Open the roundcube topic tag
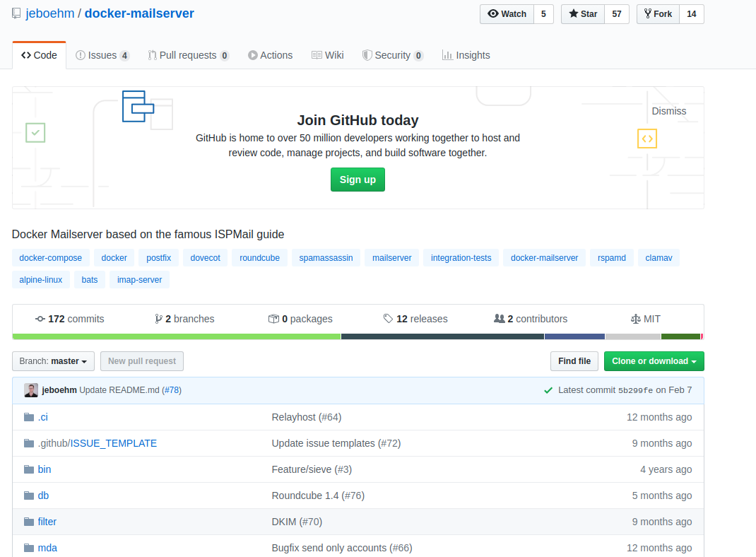 (259, 258)
